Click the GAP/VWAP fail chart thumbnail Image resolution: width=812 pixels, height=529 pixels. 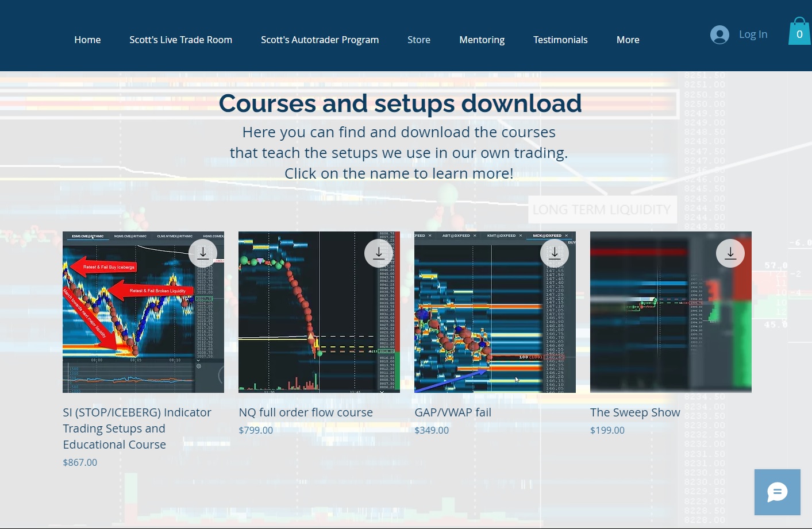coord(495,312)
